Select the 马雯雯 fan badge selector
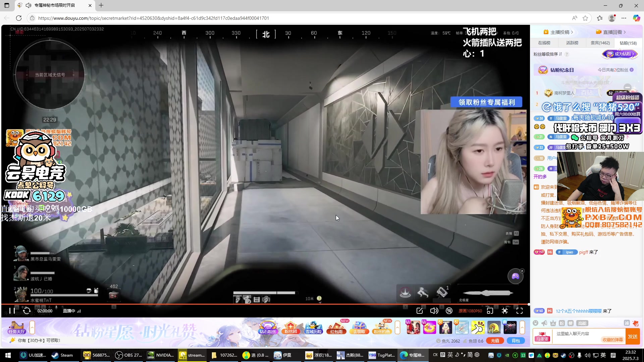 [542, 337]
